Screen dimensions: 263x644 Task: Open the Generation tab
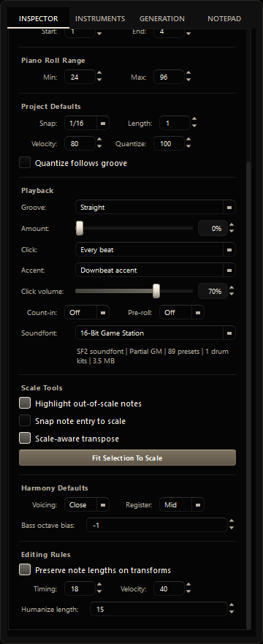161,18
